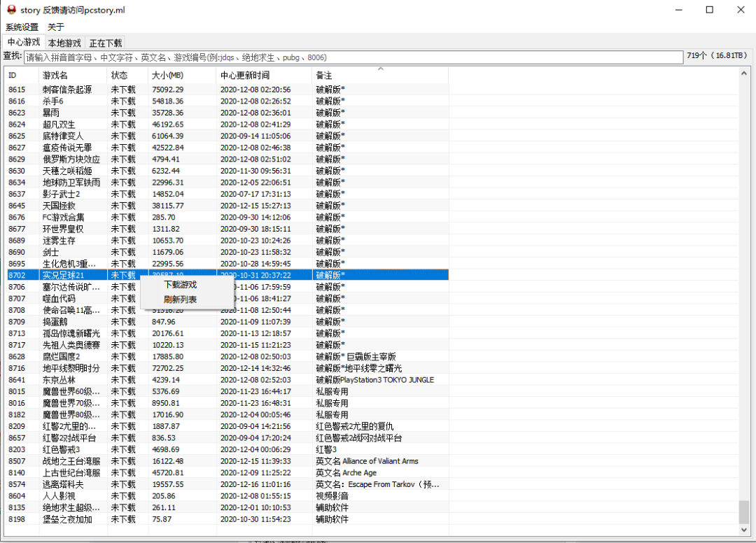Select the 嗜血代码 game row
Screen dimensions: 756x543
[227, 298]
